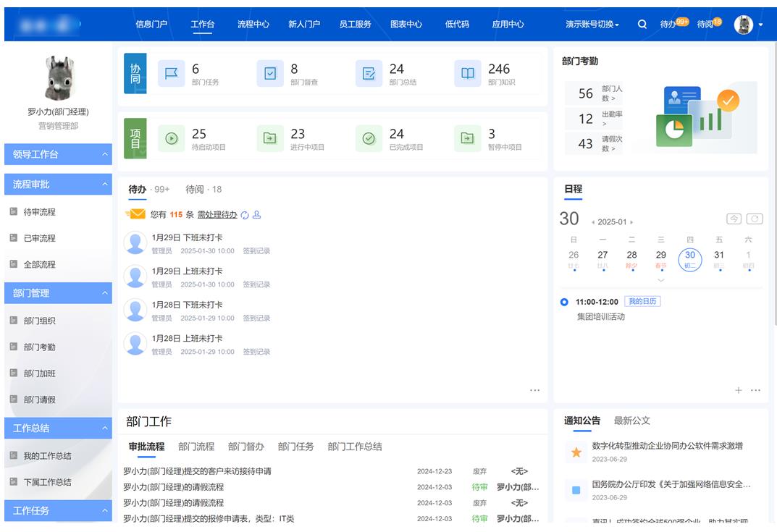Image resolution: width=777 pixels, height=532 pixels.
Task: Select date 27 in the calendar
Action: click(x=602, y=259)
